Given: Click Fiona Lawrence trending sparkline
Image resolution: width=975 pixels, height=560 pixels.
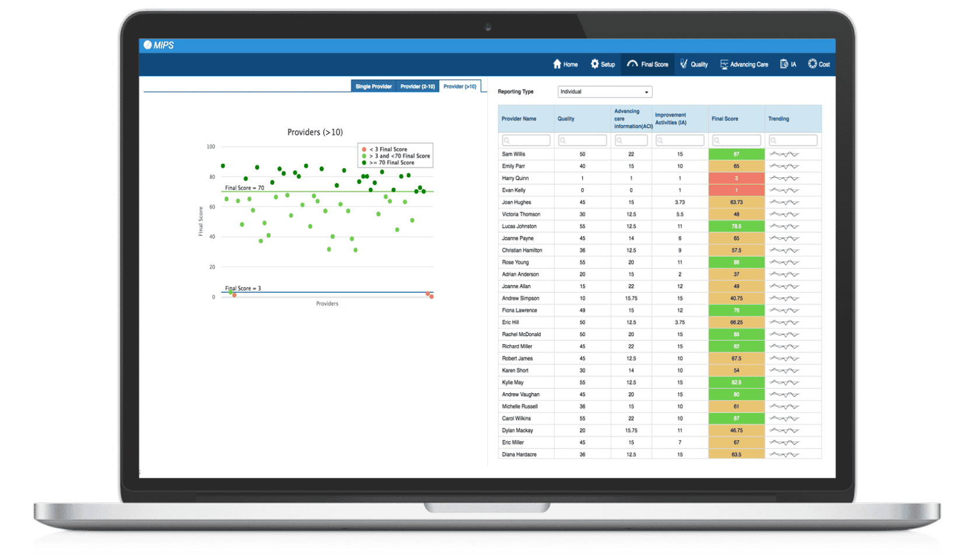Looking at the screenshot, I should click(x=784, y=310).
